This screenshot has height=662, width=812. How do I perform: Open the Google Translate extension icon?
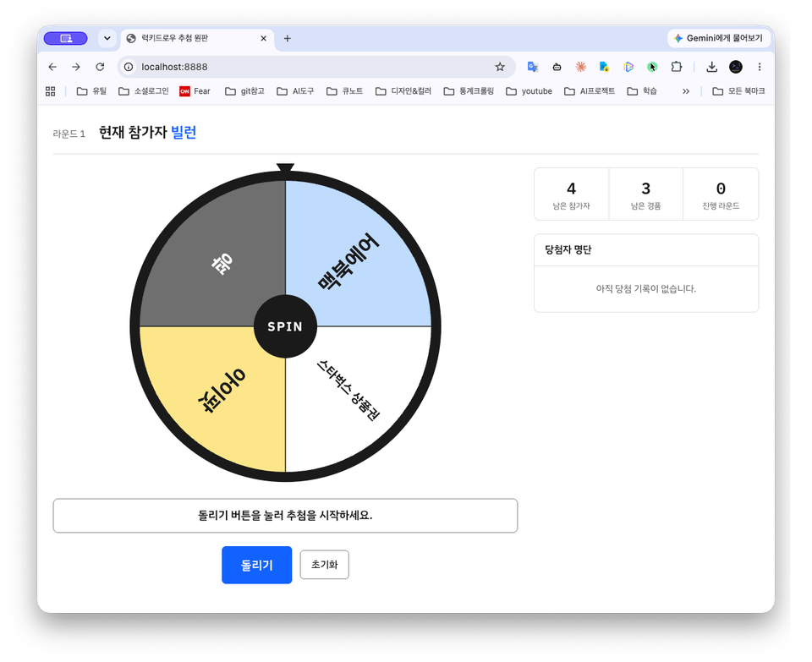click(x=532, y=67)
